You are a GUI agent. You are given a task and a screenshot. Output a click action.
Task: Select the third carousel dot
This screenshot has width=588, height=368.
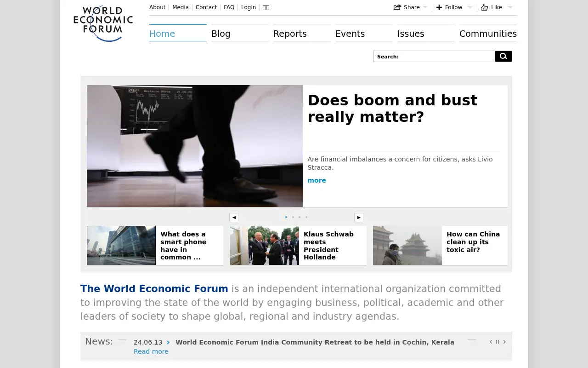300,217
